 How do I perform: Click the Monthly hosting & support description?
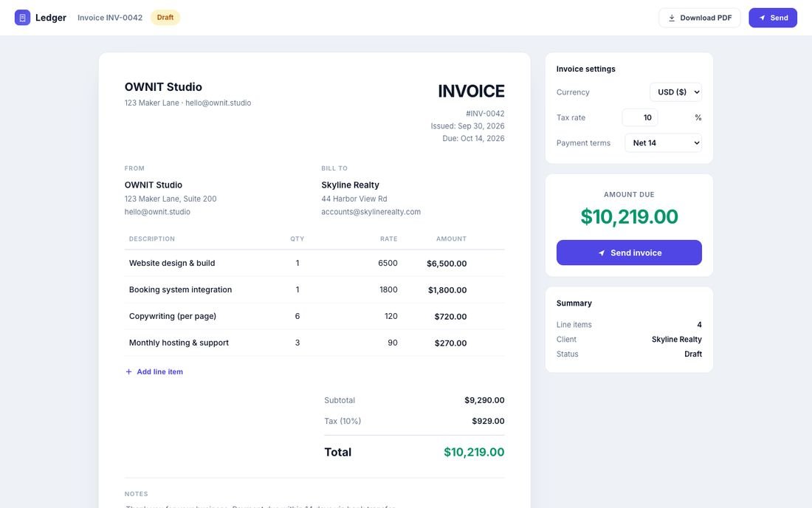click(x=179, y=343)
